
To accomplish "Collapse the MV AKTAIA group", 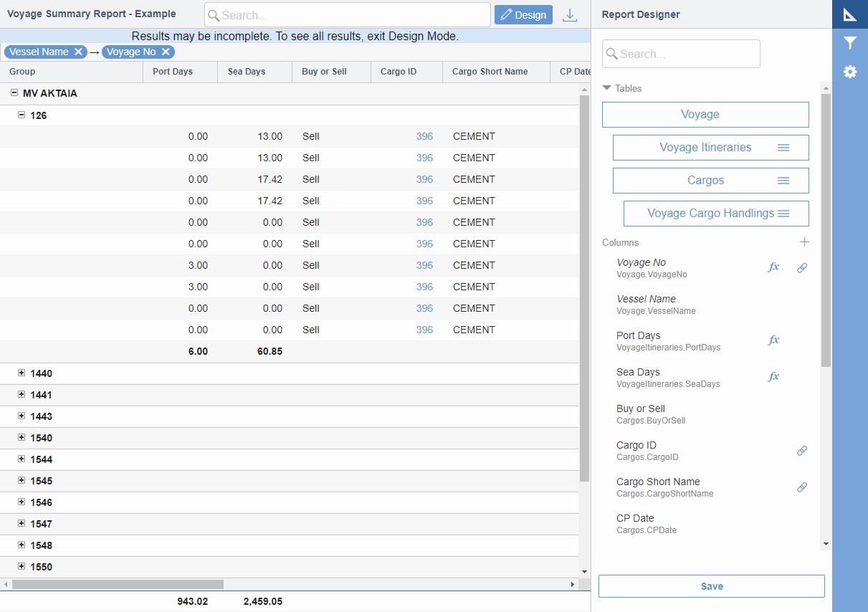I will [x=16, y=93].
